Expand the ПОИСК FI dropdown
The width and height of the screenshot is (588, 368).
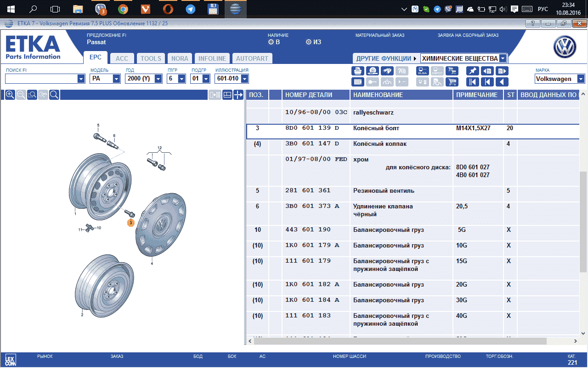[x=81, y=79]
